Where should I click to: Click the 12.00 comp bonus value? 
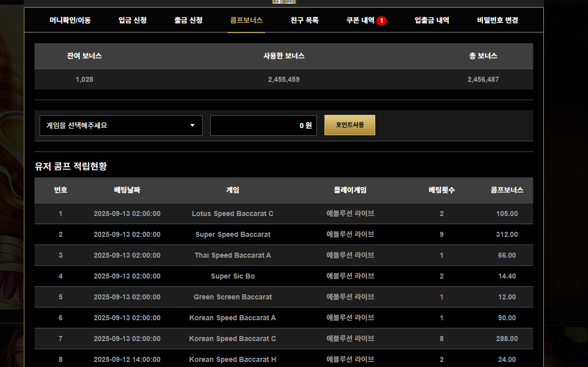[507, 297]
